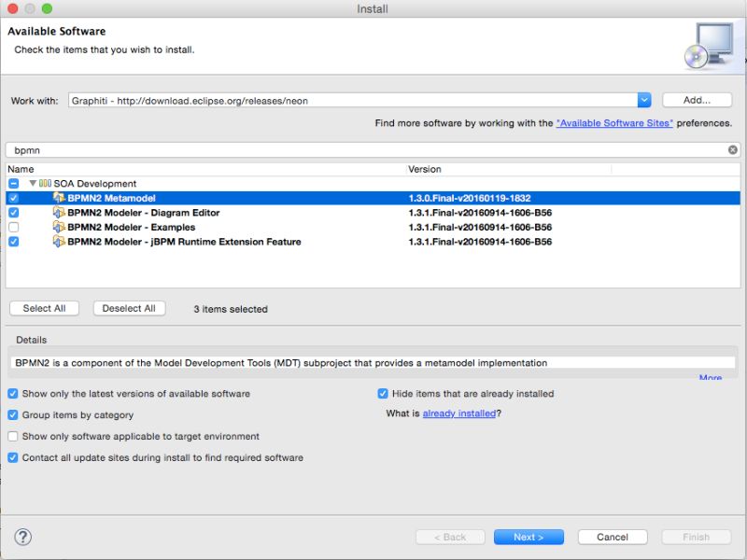Toggle Contact all update sites during install checkbox
The image size is (747, 560).
pos(13,457)
